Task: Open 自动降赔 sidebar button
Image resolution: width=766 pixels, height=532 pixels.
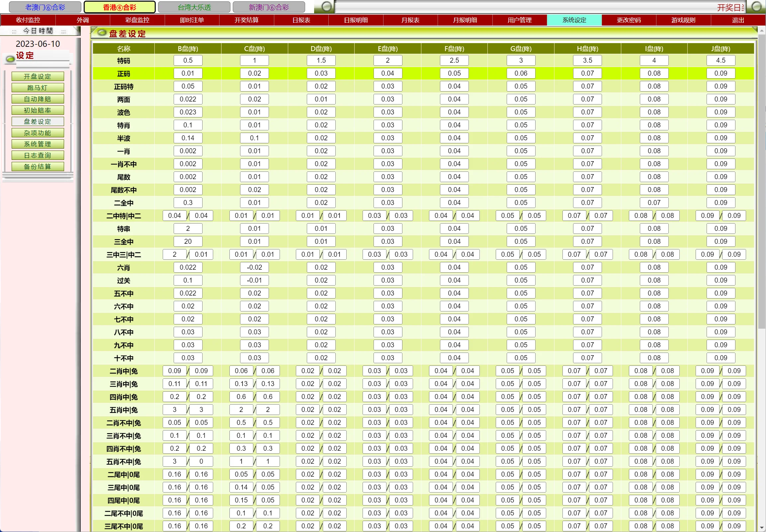Action: (38, 99)
